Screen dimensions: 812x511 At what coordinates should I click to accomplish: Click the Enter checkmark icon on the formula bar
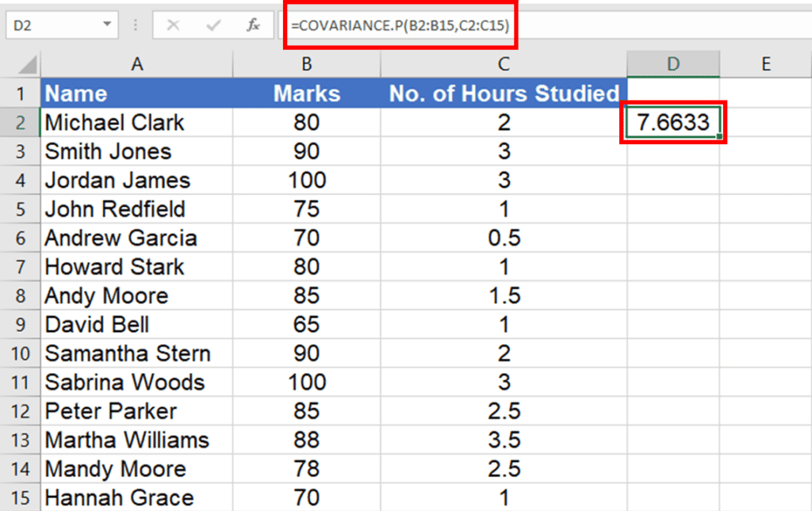pyautogui.click(x=213, y=25)
